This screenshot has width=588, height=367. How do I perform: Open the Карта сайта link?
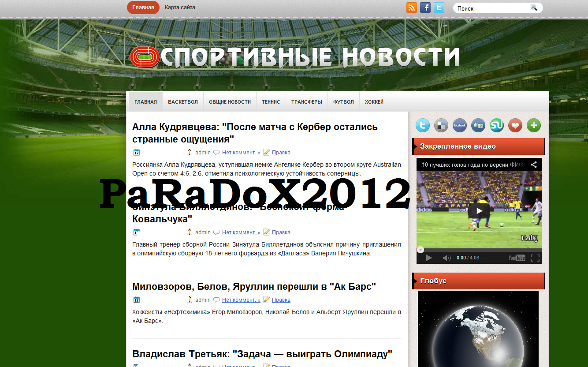[180, 7]
